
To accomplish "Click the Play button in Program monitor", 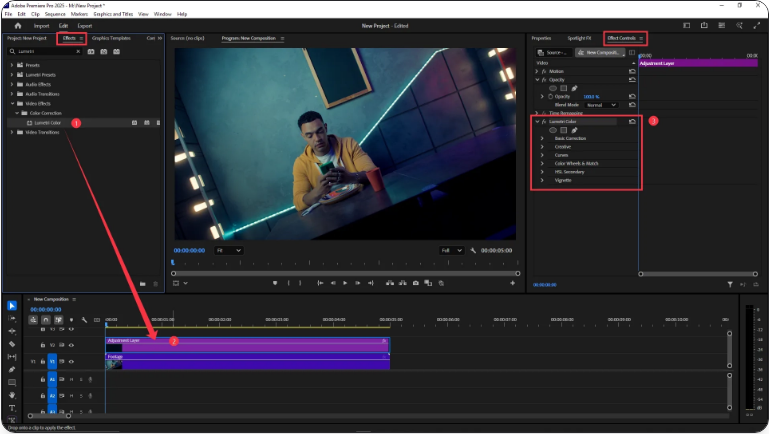I will (345, 283).
